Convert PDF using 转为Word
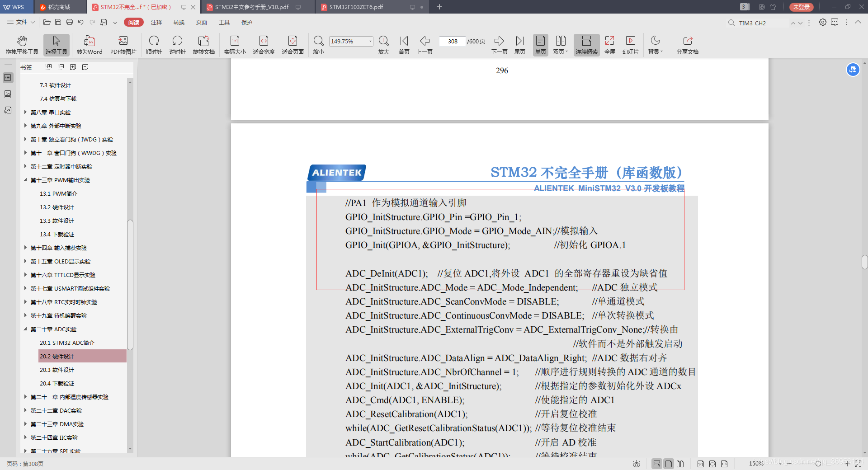868x470 pixels. pyautogui.click(x=90, y=45)
